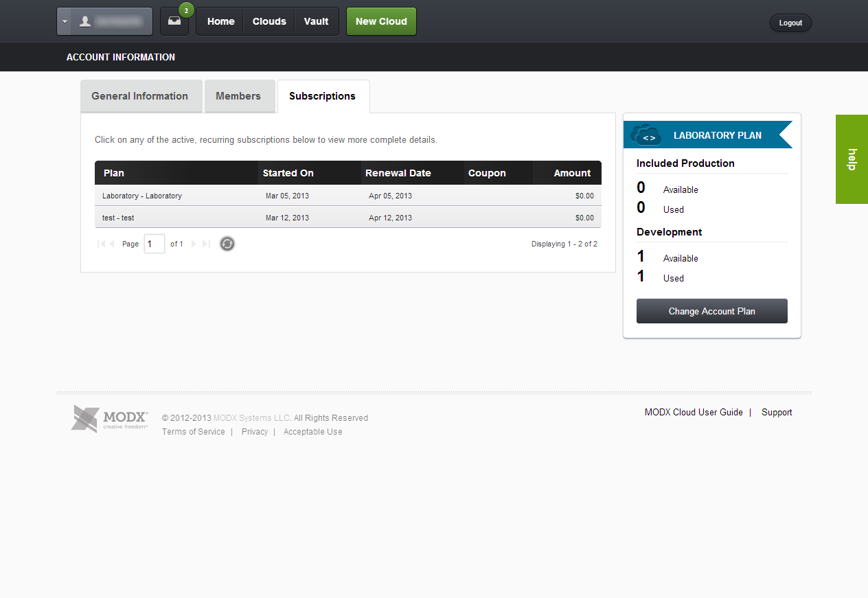Open the Vault menu item
This screenshot has height=598, width=868.
(x=317, y=21)
